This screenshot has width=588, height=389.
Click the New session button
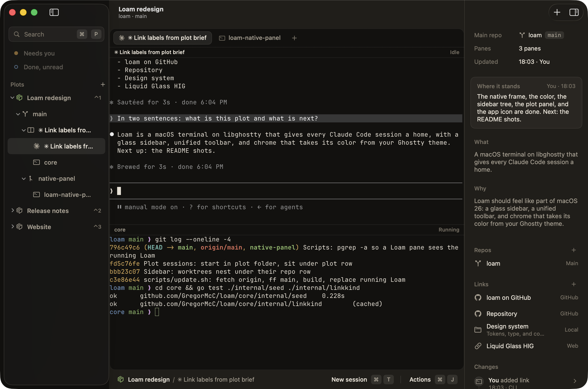362,380
